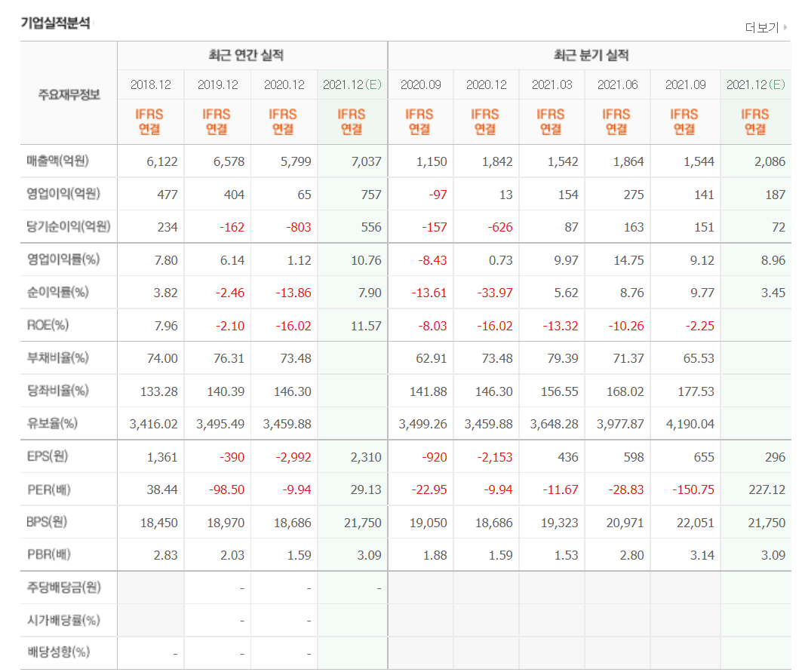Select the PER(배) row label
This screenshot has width=805, height=672.
(49, 489)
